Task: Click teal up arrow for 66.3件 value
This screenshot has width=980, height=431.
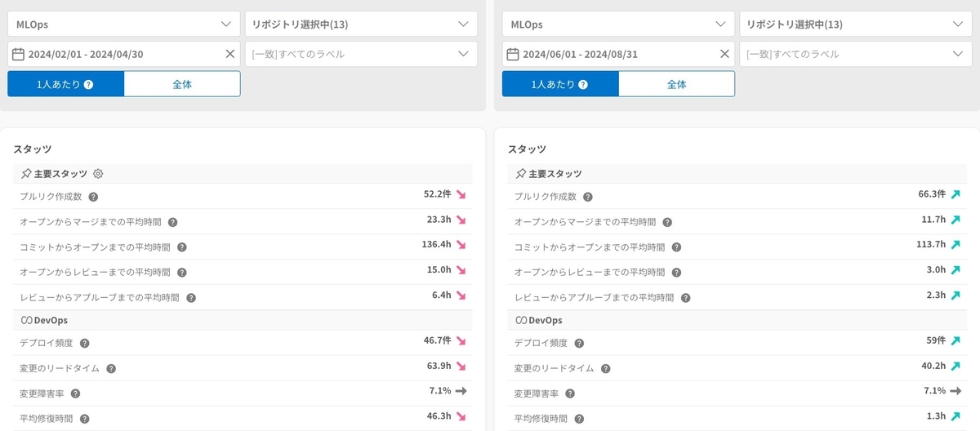Action: [955, 195]
